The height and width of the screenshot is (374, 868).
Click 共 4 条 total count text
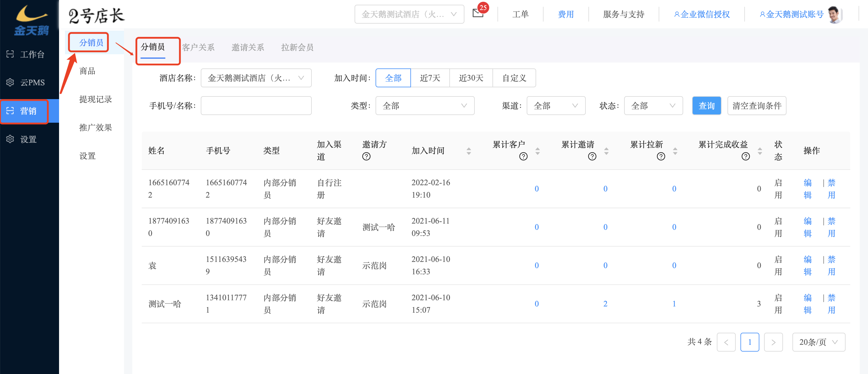click(699, 342)
